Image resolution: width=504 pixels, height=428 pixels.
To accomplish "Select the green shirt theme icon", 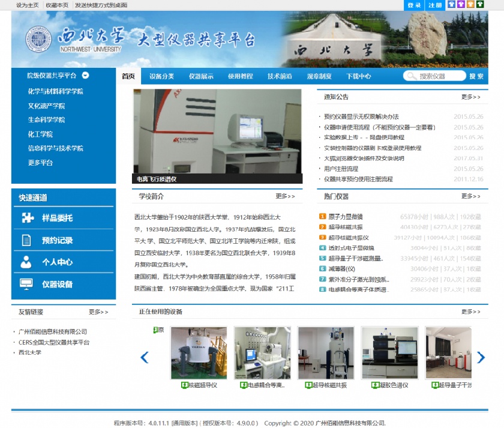I will point(481,5).
